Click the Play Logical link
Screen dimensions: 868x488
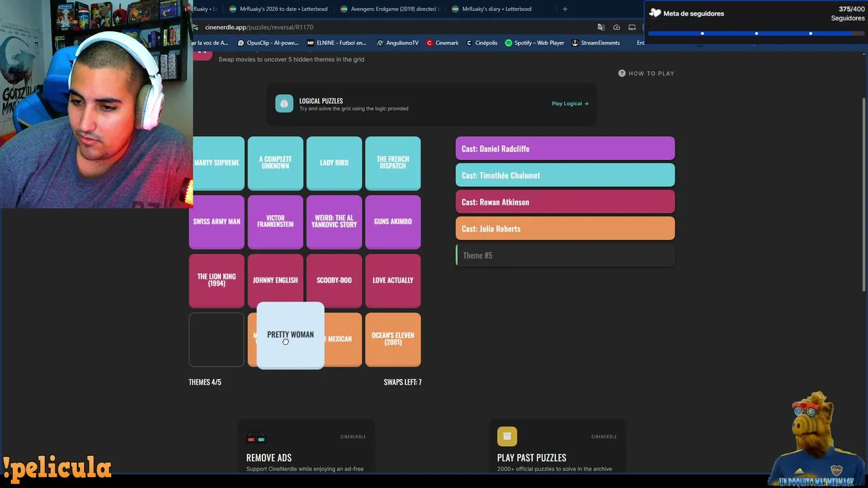pos(570,104)
